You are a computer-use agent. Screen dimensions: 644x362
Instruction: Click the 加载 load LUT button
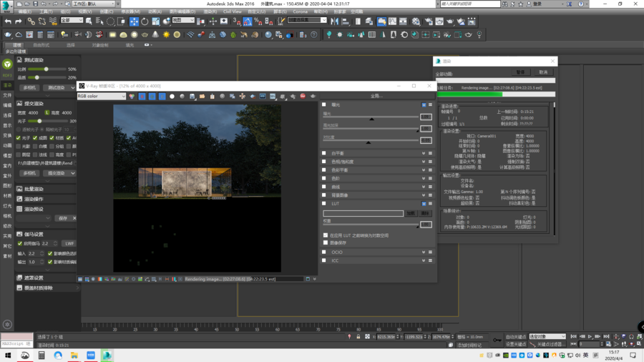click(411, 213)
